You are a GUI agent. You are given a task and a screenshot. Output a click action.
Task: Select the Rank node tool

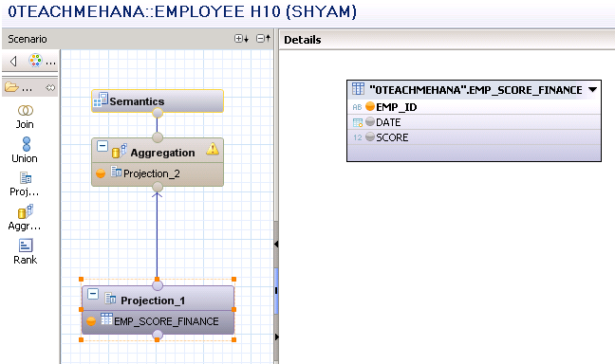pos(25,252)
